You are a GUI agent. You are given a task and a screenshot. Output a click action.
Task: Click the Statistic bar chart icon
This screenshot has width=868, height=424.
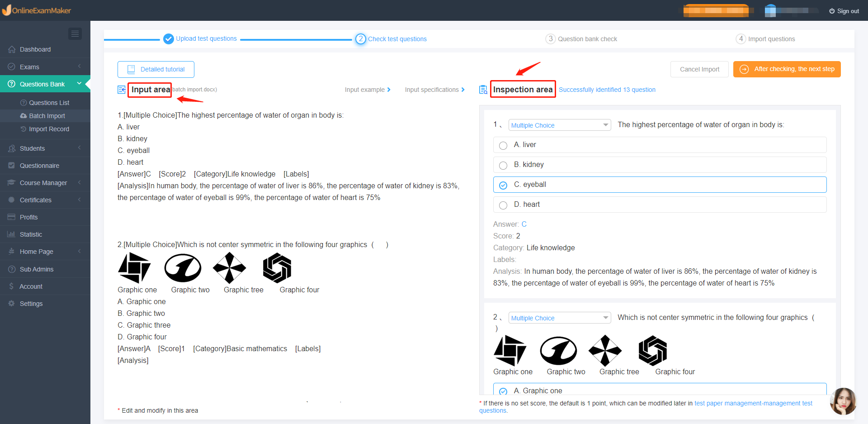(x=12, y=234)
